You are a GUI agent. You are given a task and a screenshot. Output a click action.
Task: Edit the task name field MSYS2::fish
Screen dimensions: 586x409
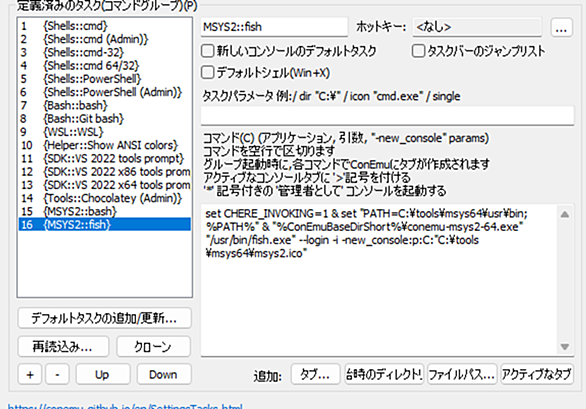[x=274, y=27]
